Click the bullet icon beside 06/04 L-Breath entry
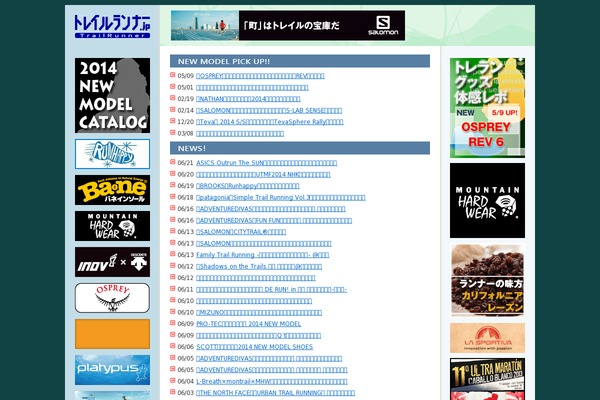The height and width of the screenshot is (400, 600). click(173, 380)
